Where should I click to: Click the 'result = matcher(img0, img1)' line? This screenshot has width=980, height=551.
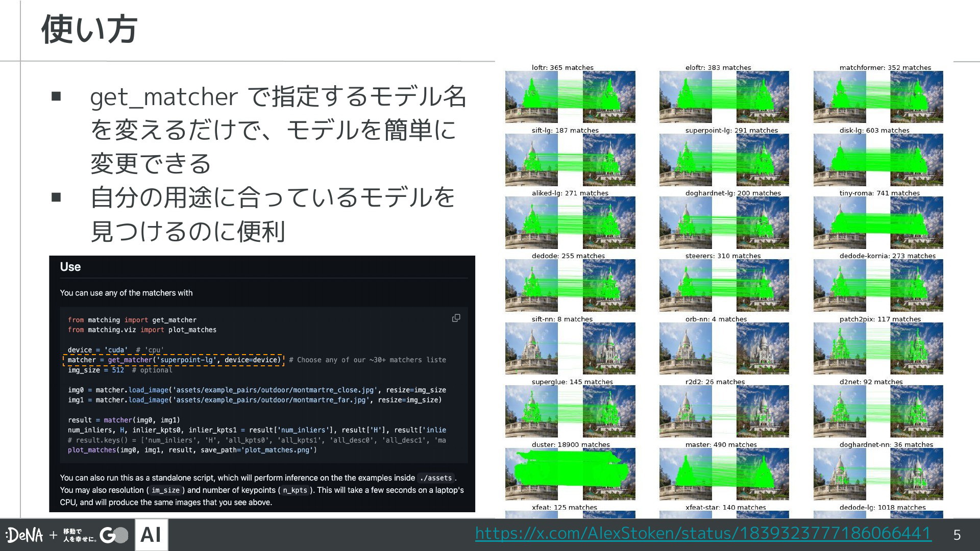click(124, 420)
